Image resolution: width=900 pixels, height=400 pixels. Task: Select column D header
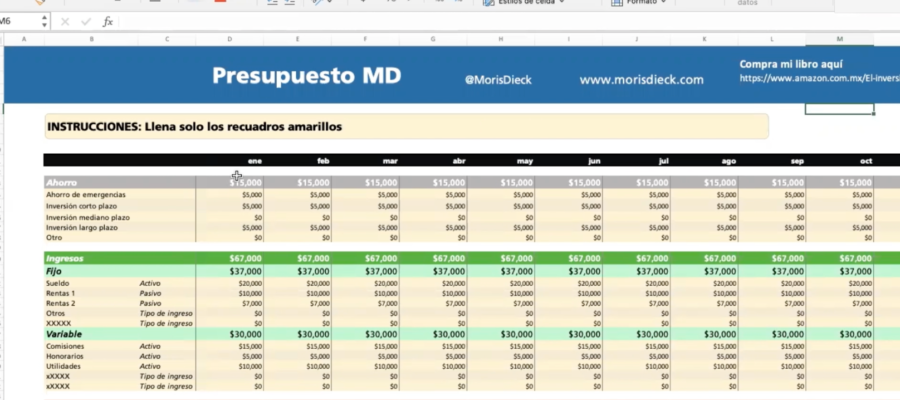coord(230,39)
